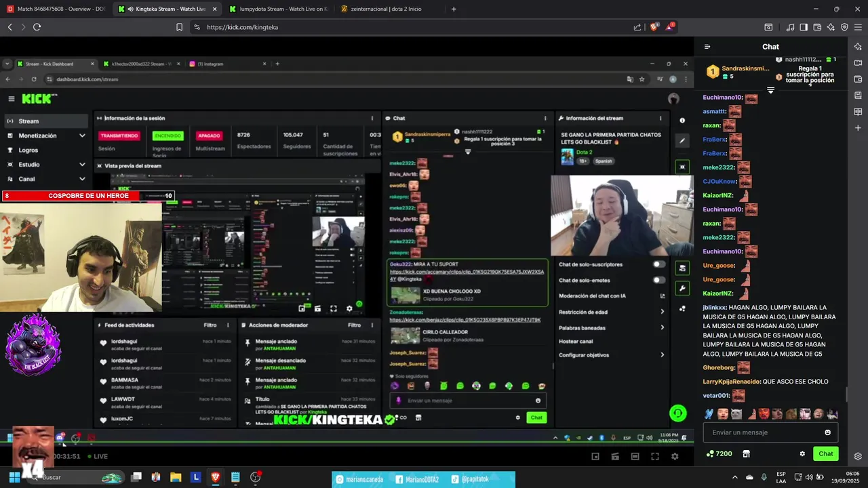The height and width of the screenshot is (488, 868).
Task: Open chat user asmattt's profile
Action: (714, 111)
